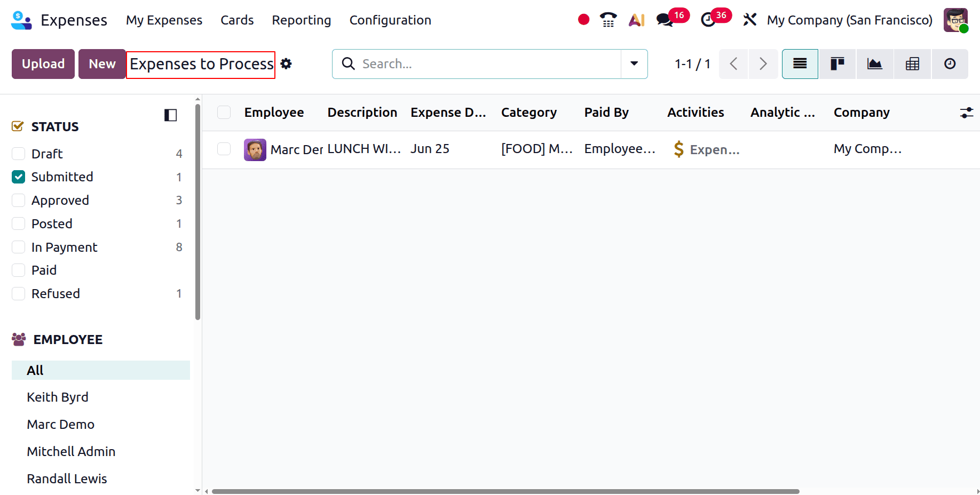
Task: Switch to kanban view
Action: (x=837, y=64)
